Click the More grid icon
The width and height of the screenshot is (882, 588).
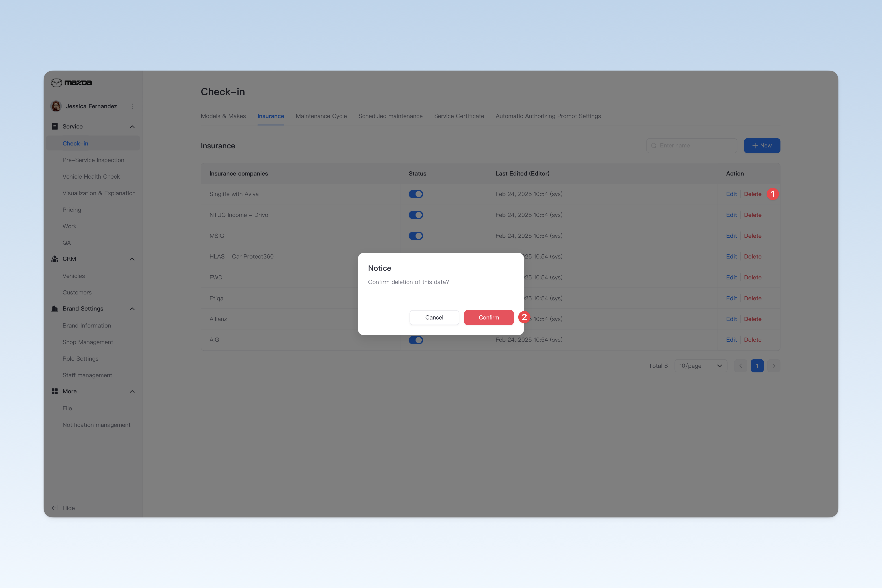coord(55,391)
